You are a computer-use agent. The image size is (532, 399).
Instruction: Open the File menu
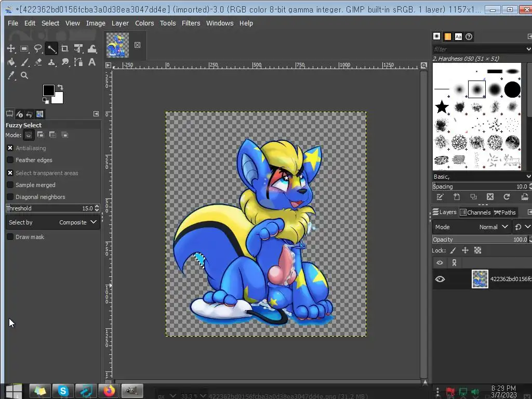(x=13, y=23)
